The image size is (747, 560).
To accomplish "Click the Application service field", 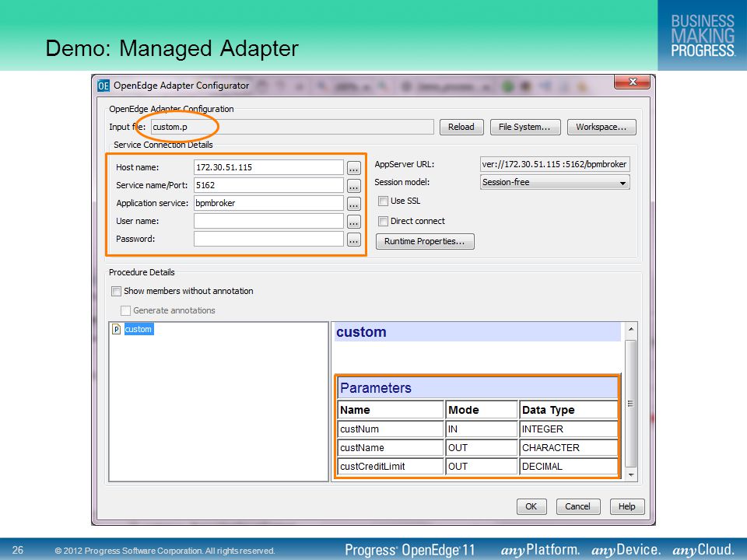I will click(x=268, y=203).
